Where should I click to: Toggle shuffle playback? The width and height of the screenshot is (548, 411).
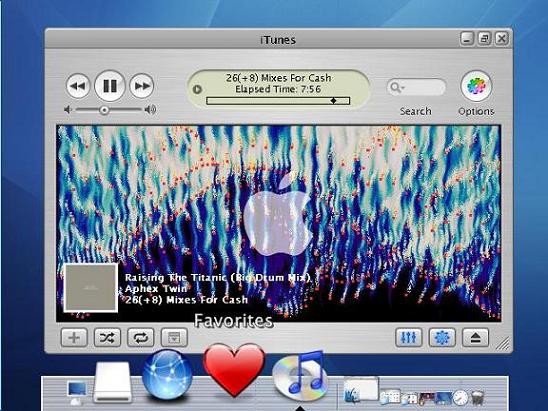point(107,338)
